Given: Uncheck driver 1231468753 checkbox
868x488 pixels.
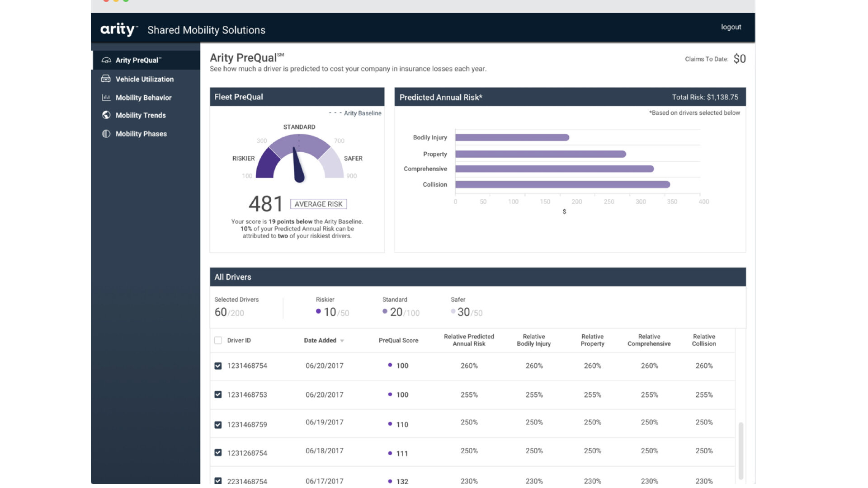Looking at the screenshot, I should pyautogui.click(x=218, y=394).
